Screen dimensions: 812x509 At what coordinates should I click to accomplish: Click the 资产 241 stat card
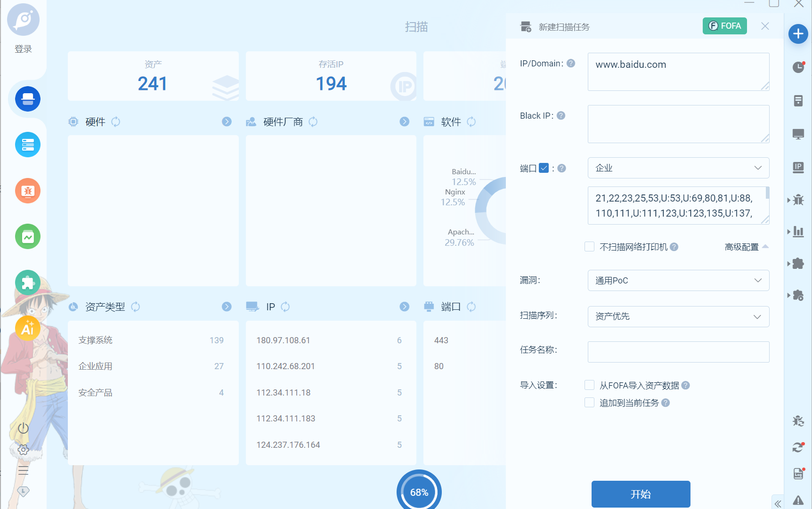tap(153, 76)
